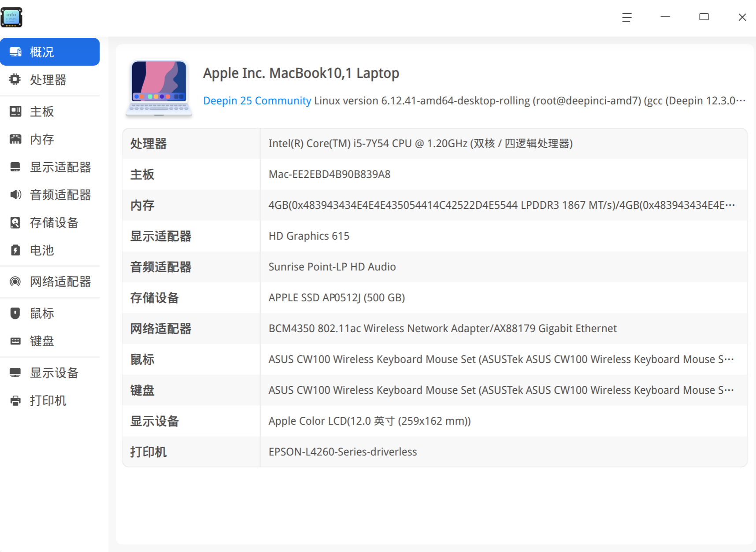
Task: Click the 存储设备 row label in the table
Action: tap(155, 298)
